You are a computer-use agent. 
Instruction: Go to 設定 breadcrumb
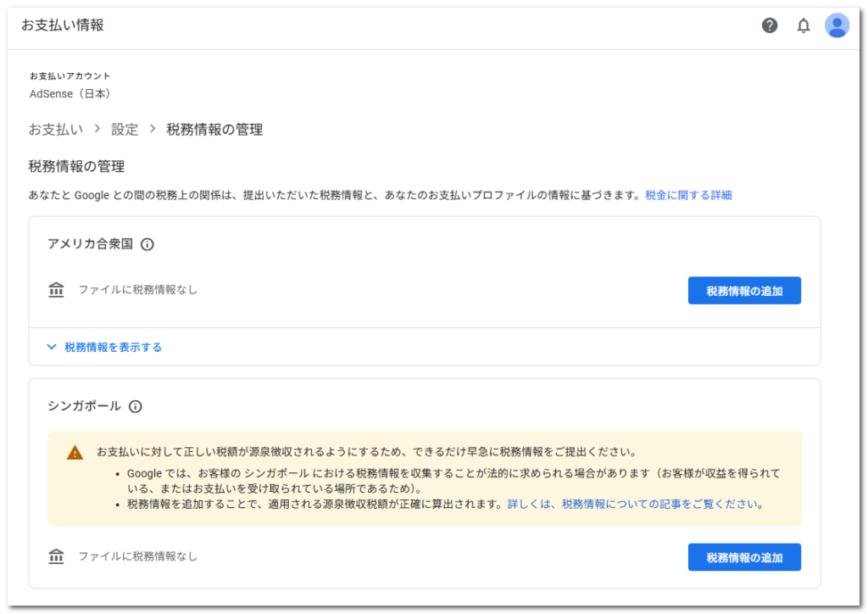[125, 130]
